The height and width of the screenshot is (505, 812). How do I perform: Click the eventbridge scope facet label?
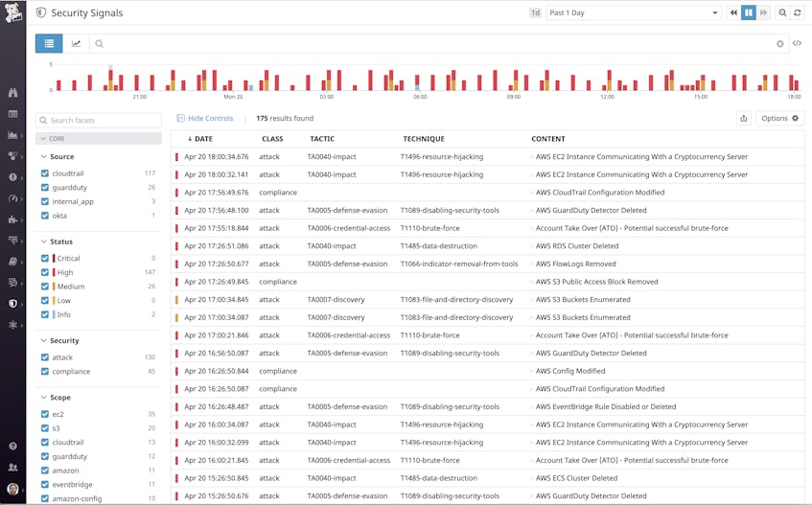[73, 485]
